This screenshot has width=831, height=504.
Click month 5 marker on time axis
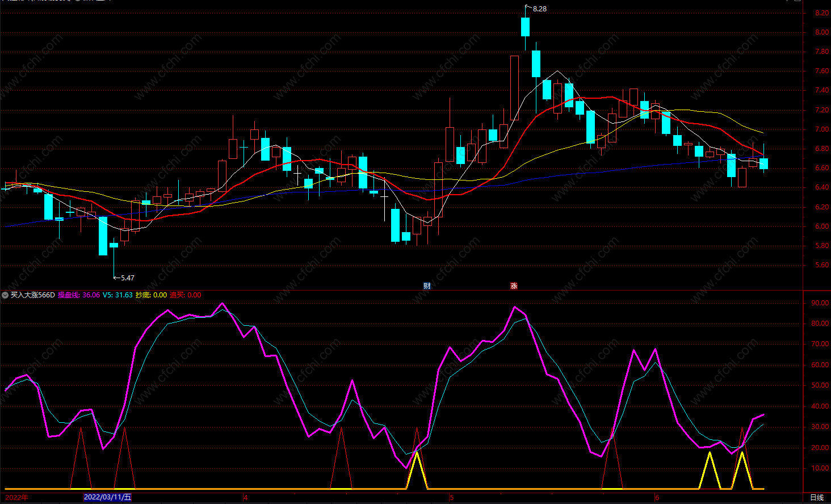[452, 498]
